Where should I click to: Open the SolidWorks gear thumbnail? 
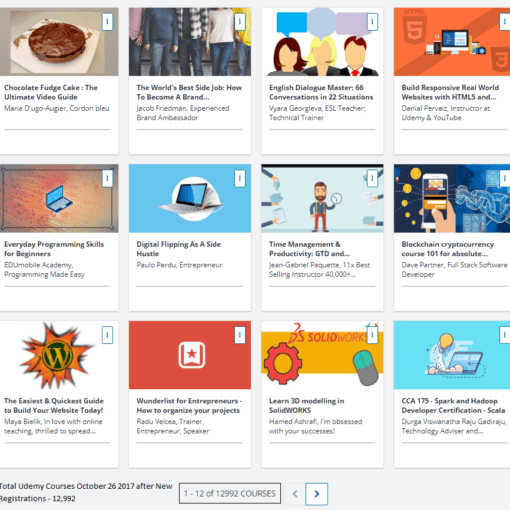coord(322,355)
